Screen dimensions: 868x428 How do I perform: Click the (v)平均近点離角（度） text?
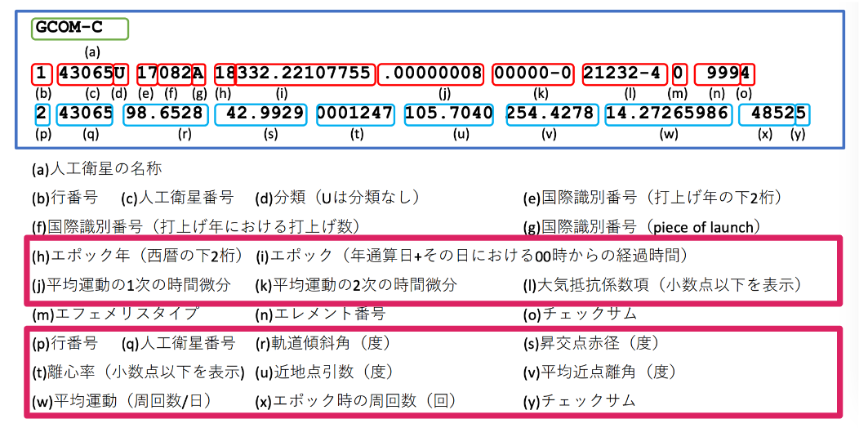coord(599,372)
